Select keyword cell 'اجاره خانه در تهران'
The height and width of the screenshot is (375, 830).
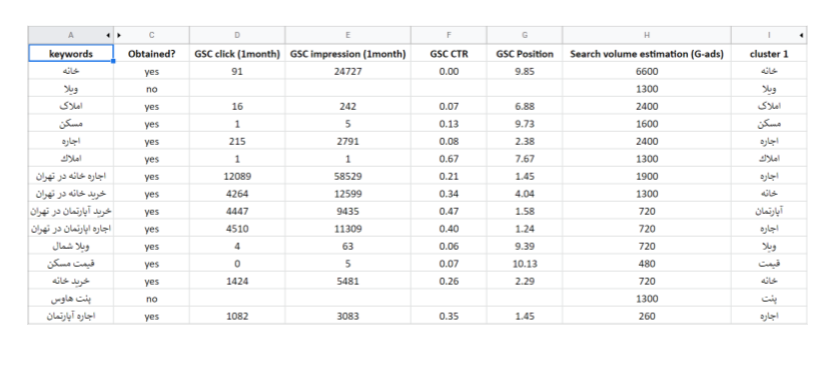[x=70, y=176]
